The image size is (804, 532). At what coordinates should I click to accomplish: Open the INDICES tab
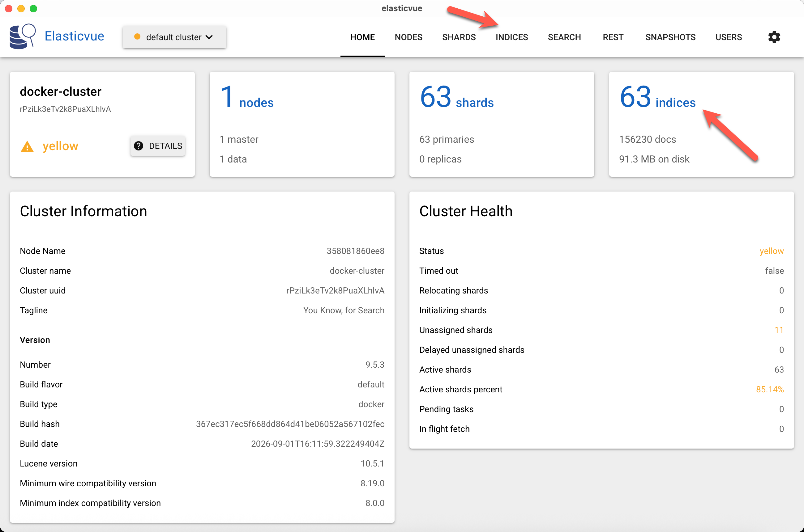coord(512,37)
